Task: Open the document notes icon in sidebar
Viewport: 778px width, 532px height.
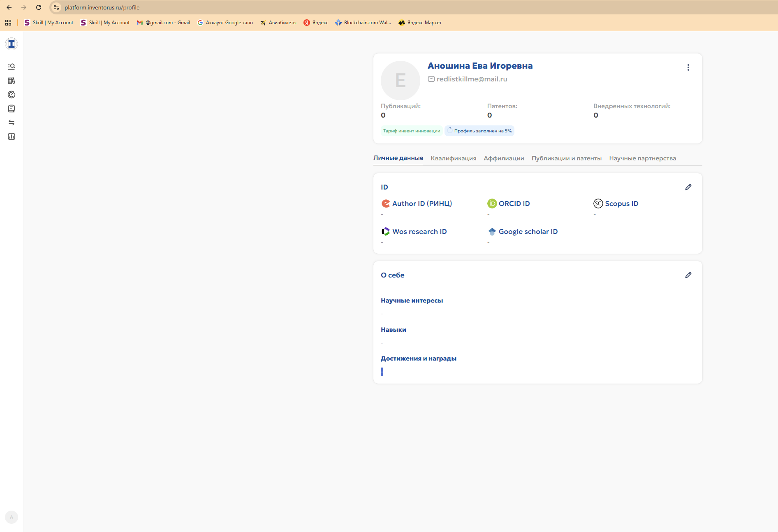Action: point(12,109)
